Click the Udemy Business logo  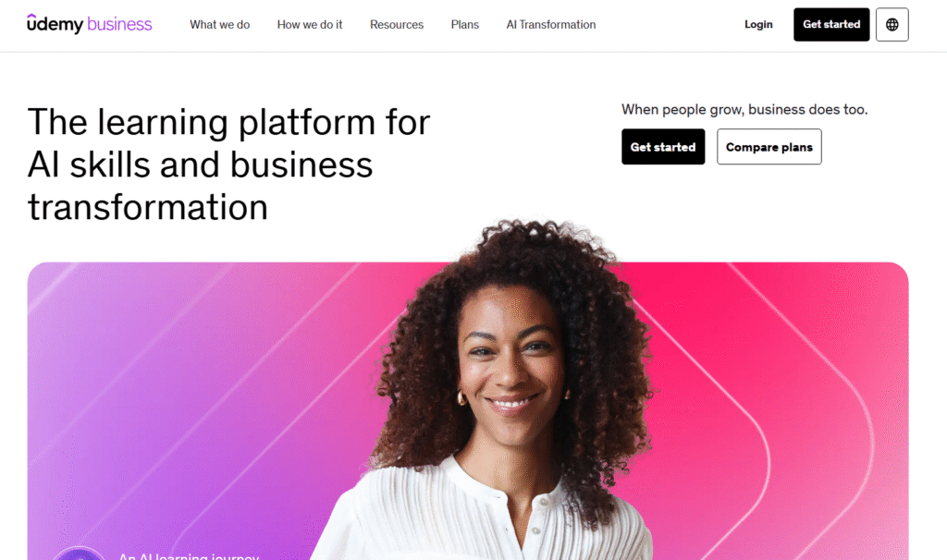[90, 24]
